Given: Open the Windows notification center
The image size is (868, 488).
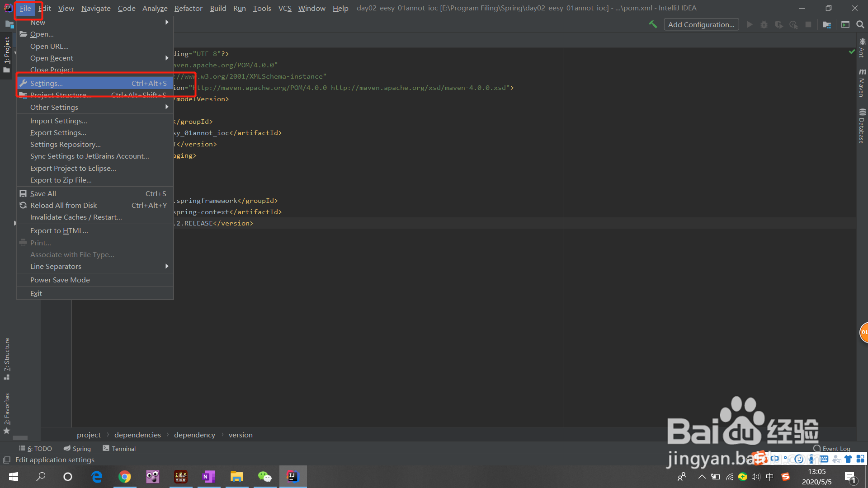Looking at the screenshot, I should (x=850, y=477).
